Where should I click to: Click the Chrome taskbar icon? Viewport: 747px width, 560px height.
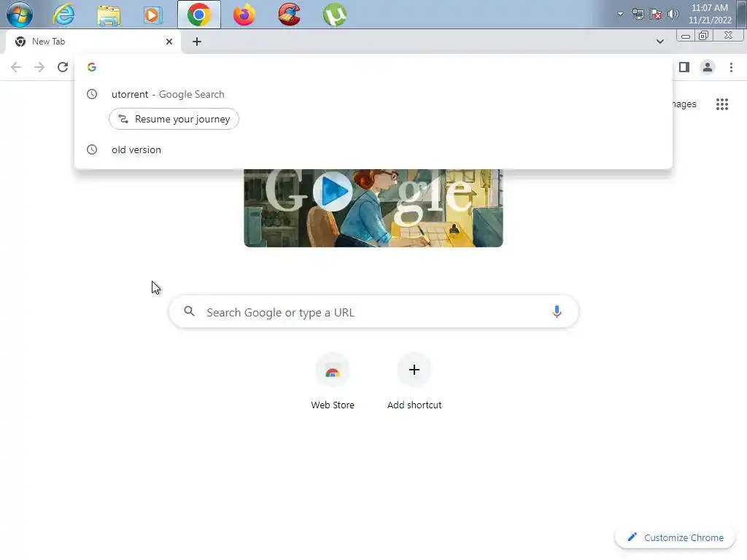point(199,15)
